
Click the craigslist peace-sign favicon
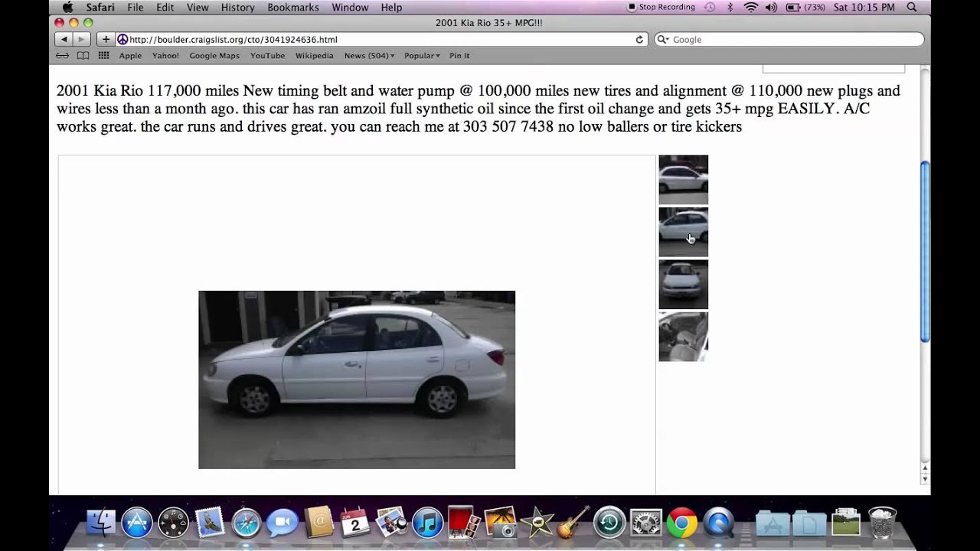pyautogui.click(x=122, y=39)
